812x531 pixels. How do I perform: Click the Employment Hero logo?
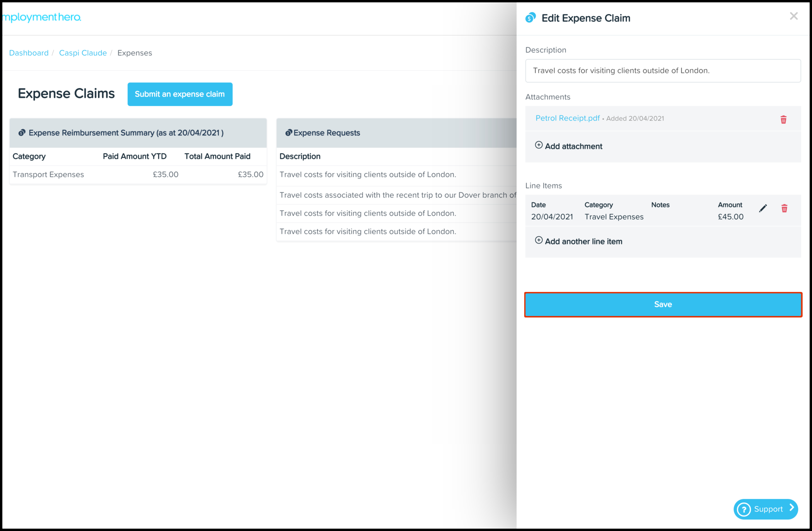(x=42, y=17)
